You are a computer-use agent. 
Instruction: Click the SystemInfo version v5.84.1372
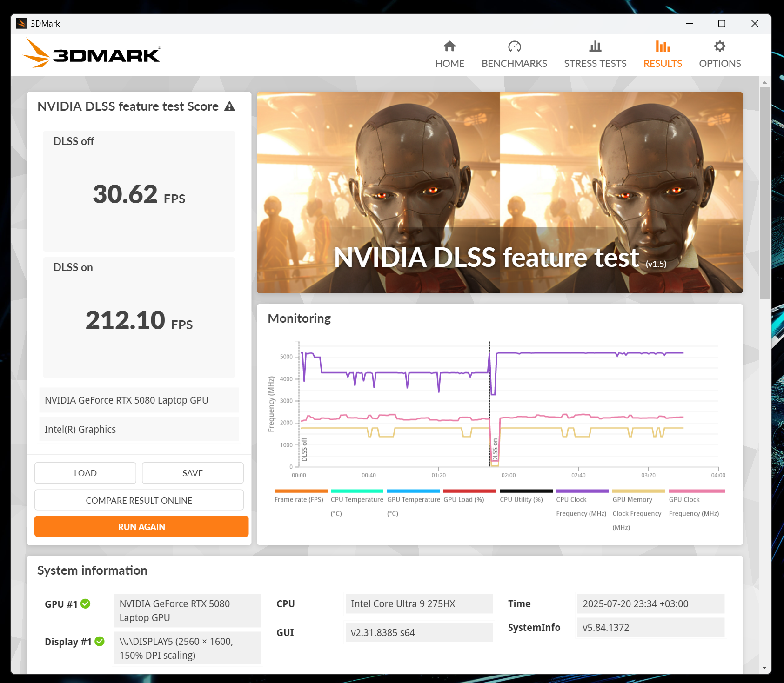650,627
